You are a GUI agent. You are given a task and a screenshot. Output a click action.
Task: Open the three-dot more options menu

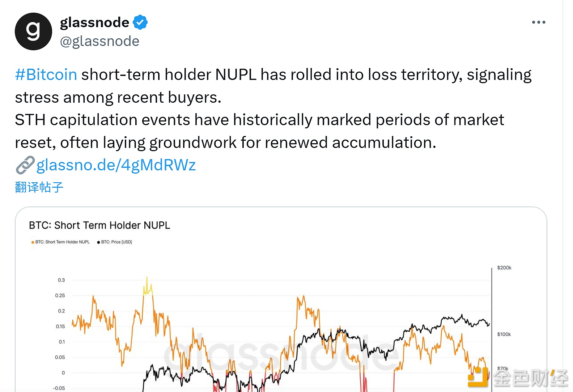(538, 22)
